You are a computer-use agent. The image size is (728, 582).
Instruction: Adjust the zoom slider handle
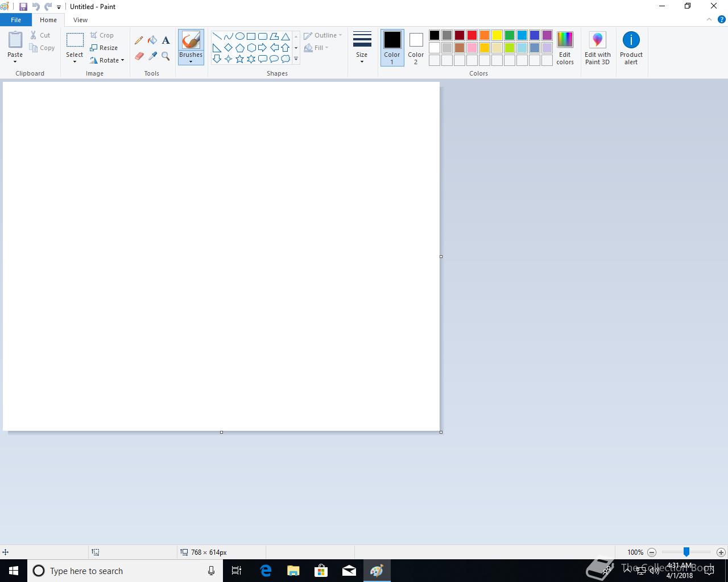(x=686, y=552)
